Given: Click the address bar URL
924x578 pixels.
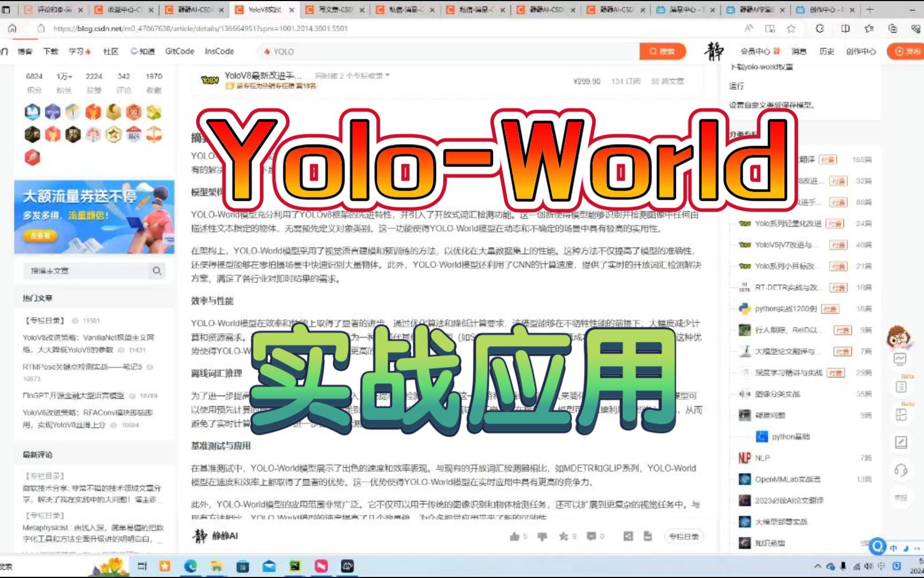Looking at the screenshot, I should [201, 28].
